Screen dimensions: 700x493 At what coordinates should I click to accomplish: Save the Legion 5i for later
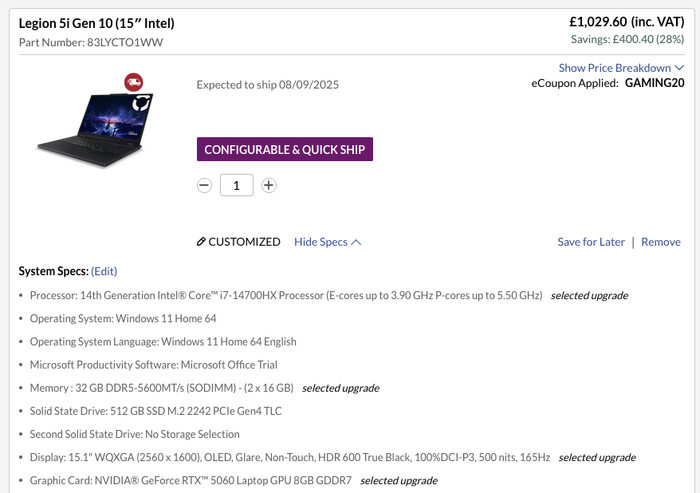coord(591,242)
